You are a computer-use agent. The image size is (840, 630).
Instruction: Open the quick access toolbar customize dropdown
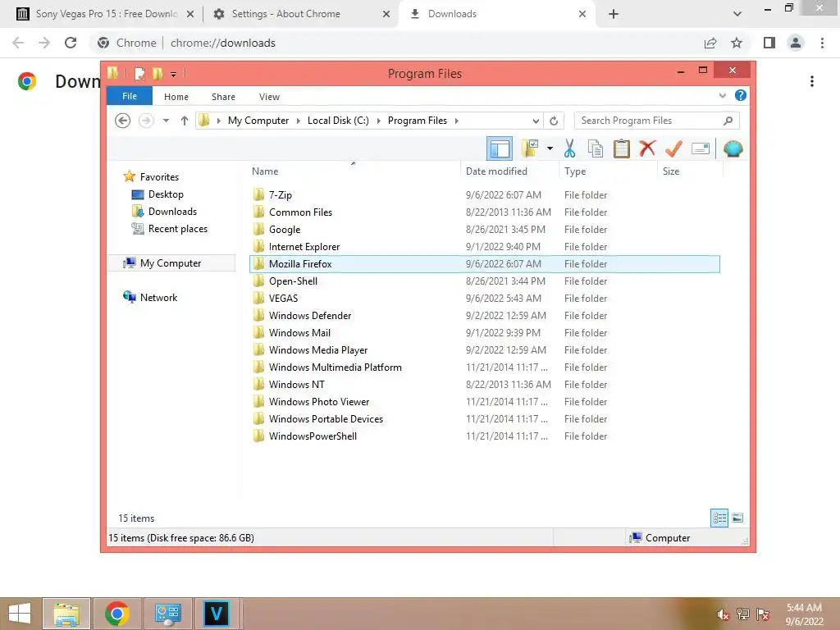tap(174, 74)
